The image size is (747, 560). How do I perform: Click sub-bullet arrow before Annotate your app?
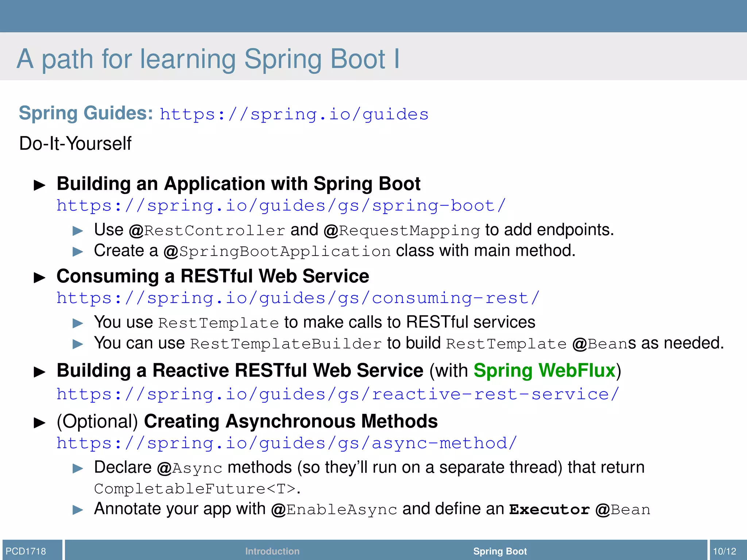78,510
